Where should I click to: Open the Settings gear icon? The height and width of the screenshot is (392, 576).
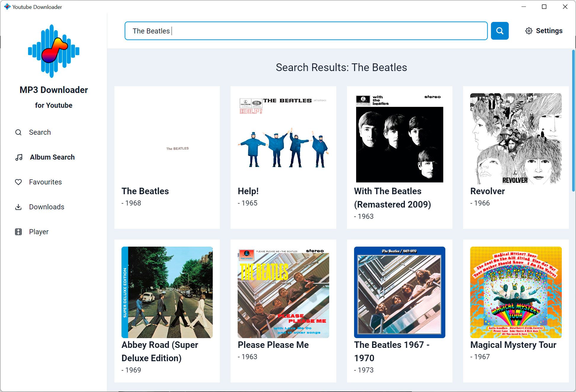click(529, 30)
